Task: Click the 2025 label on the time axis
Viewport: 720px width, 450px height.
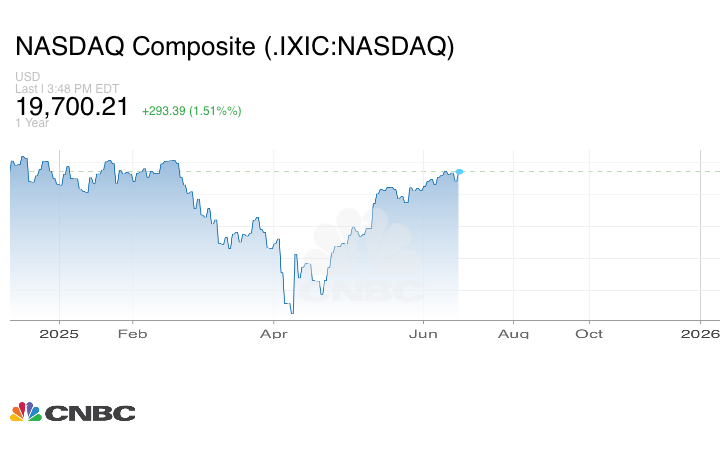Action: (x=60, y=334)
